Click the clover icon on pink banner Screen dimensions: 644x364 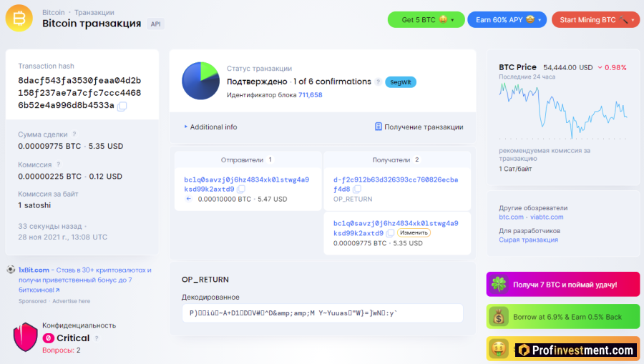498,284
